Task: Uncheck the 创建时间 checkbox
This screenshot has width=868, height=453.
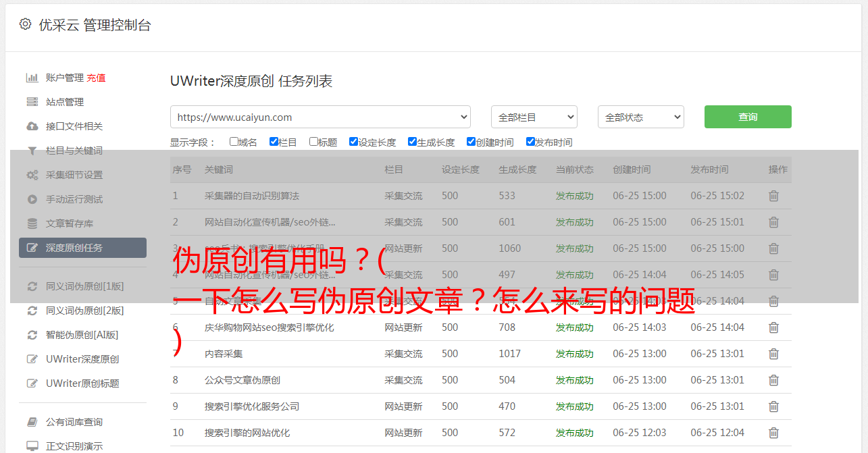Action: pos(471,142)
